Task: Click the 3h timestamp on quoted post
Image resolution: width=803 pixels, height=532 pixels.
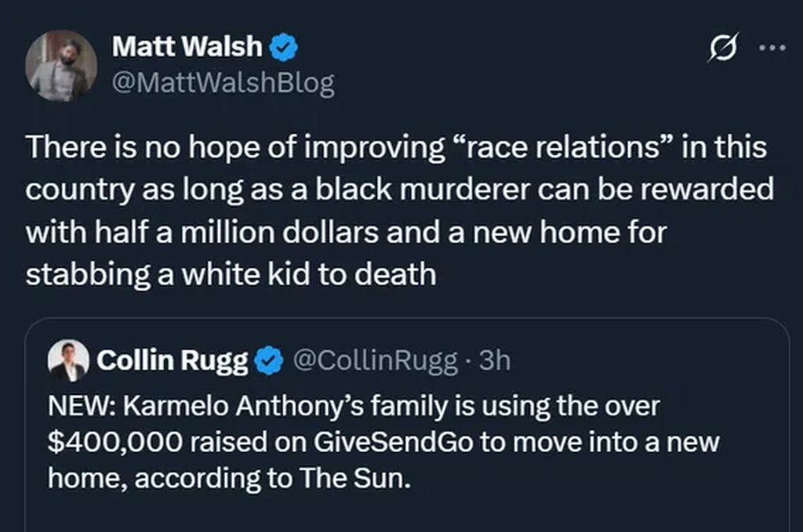Action: click(494, 360)
